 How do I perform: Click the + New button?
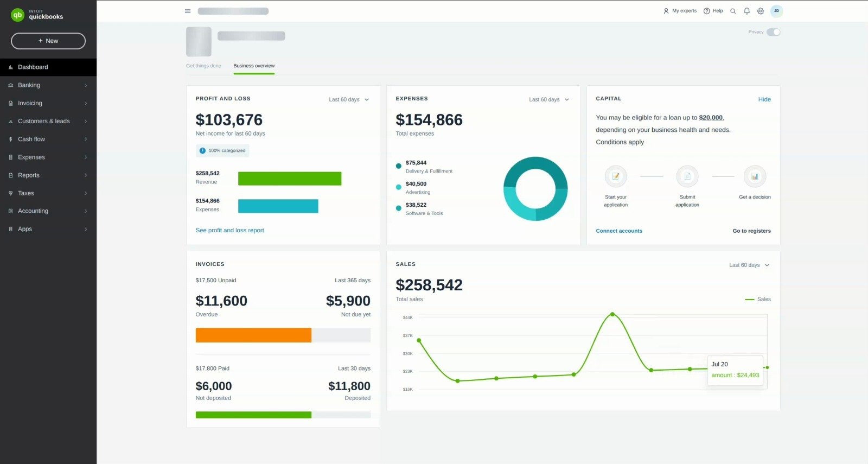(x=48, y=41)
